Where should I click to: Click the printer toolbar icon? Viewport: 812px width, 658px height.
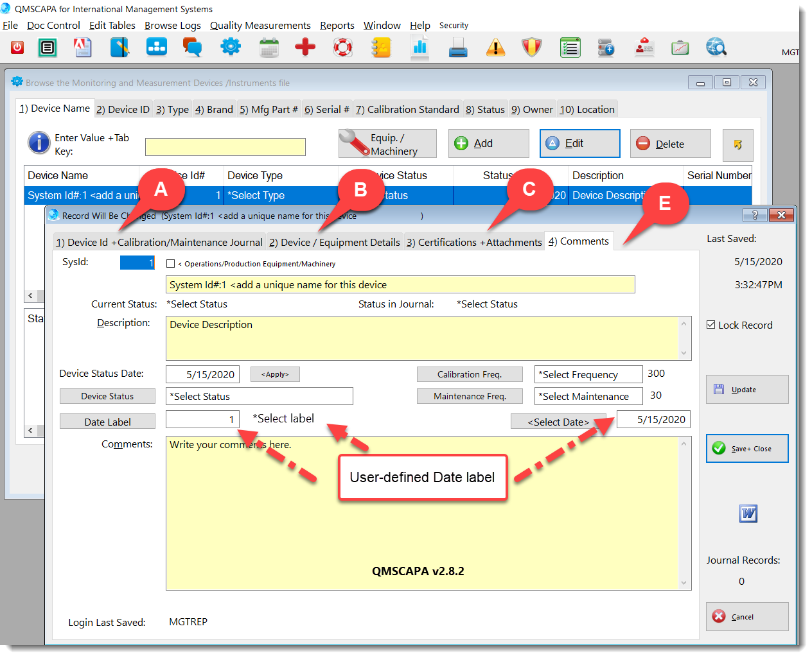point(458,48)
